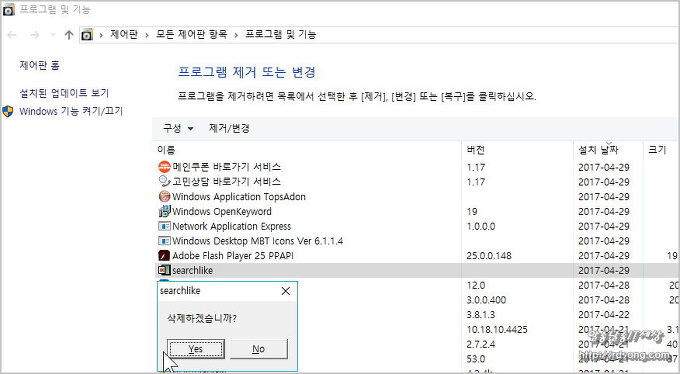680x374 pixels.
Task: Expand chevron after 모든 제어판 항목
Action: coord(236,35)
